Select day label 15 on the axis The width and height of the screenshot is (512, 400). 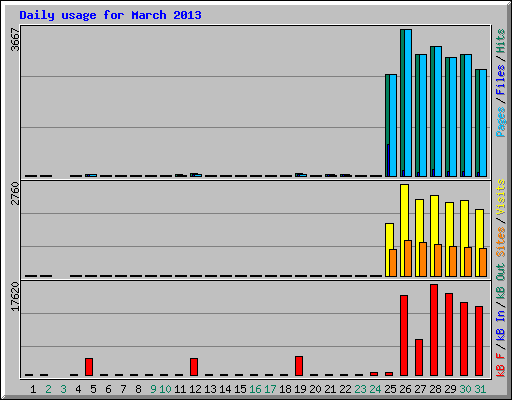[240, 389]
